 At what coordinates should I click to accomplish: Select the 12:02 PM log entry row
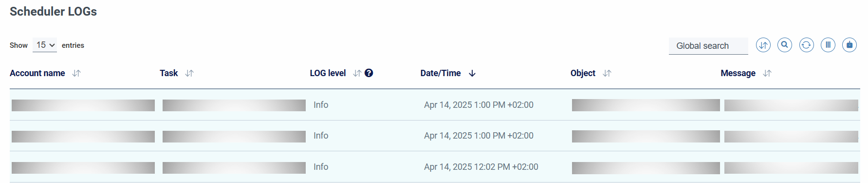[435, 167]
